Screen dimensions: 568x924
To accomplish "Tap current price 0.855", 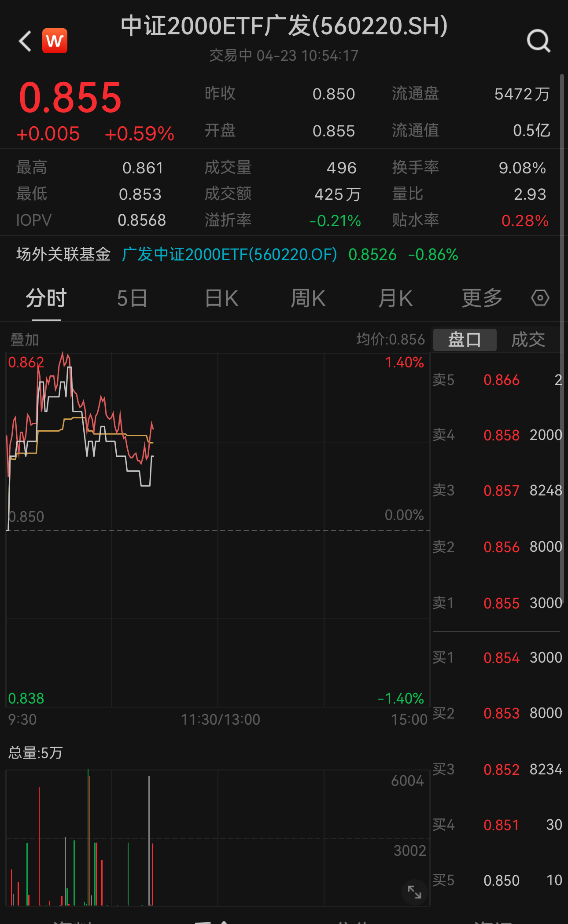I will click(70, 97).
